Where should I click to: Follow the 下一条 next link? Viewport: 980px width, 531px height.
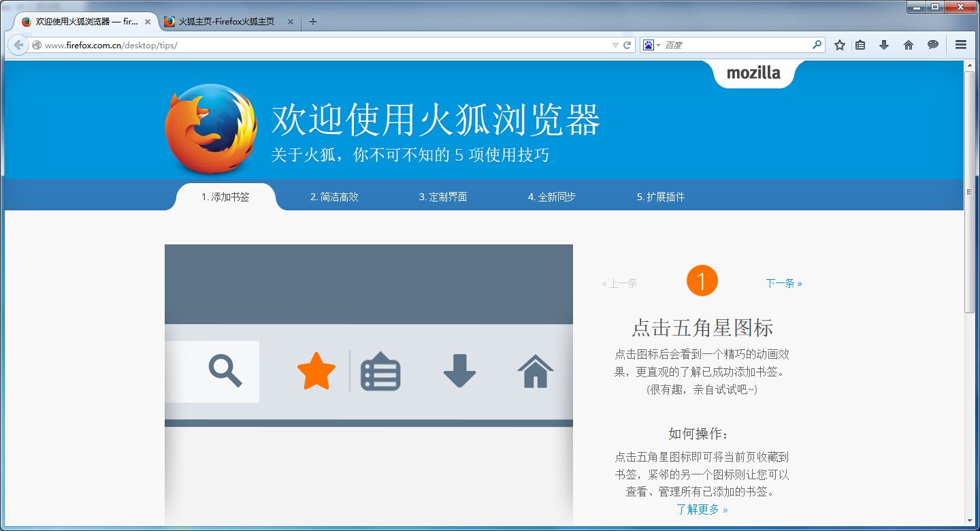[x=784, y=283]
